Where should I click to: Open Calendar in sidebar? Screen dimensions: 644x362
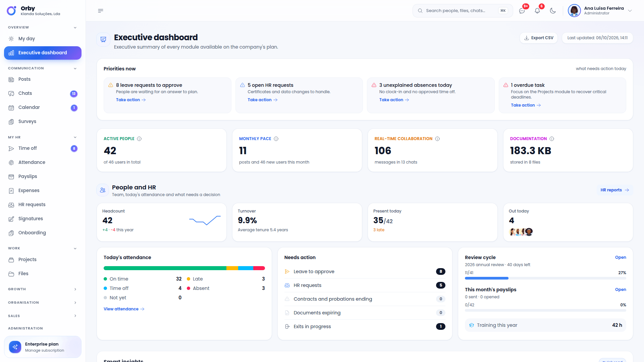click(43, 108)
